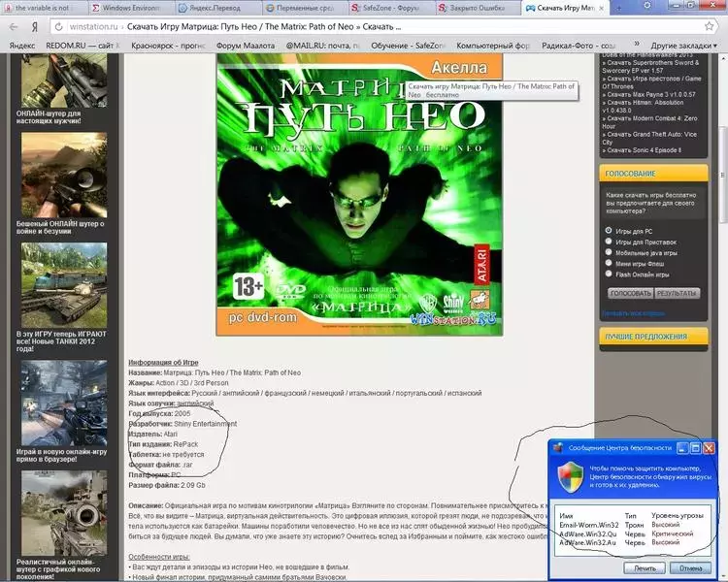This screenshot has height=582, width=728.
Task: Open 'Скачать Sonic 4 Episode II' link
Action: pos(642,150)
